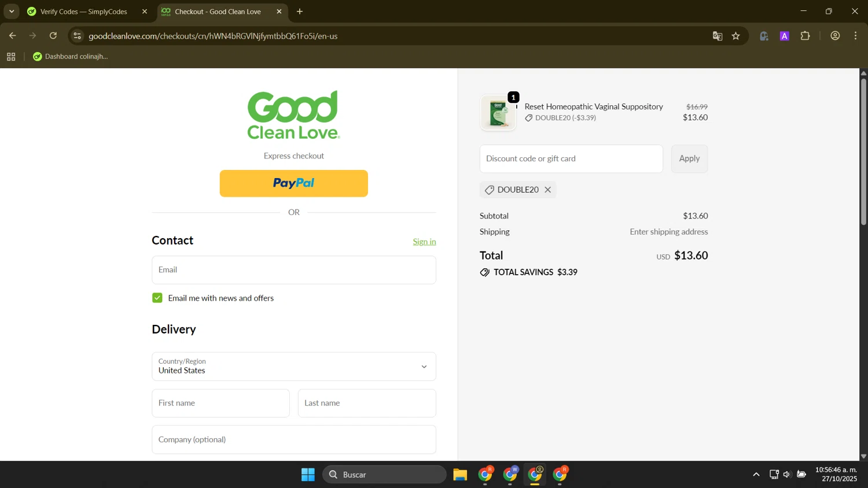Click the address bar URL
The width and height of the screenshot is (868, 488).
click(x=213, y=36)
